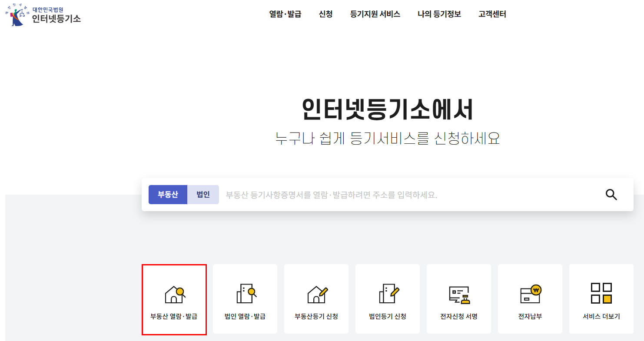Open the 법인 열람·발급 label link
Screen dimensions: 644x341
coord(245,317)
